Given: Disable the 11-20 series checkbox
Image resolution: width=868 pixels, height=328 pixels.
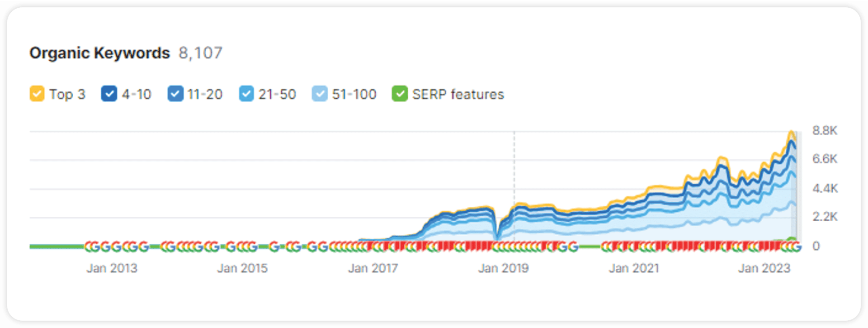Looking at the screenshot, I should (x=175, y=94).
